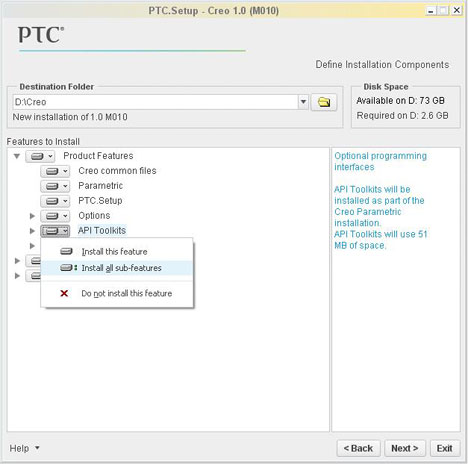468x465 pixels.
Task: Go to previous step with Back button
Action: pyautogui.click(x=358, y=448)
